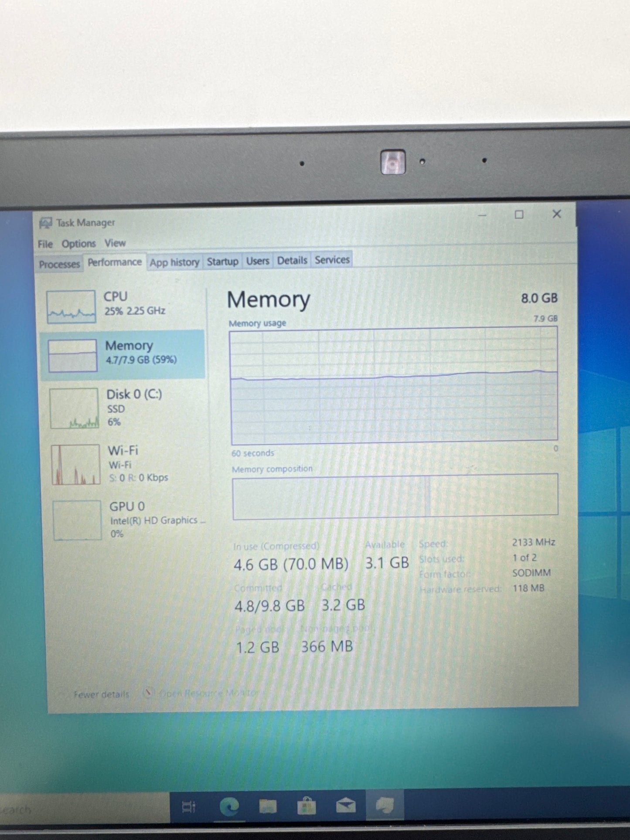Image resolution: width=630 pixels, height=840 pixels.
Task: Select the Wi-Fi activity graph thumbnail
Action: (x=76, y=465)
